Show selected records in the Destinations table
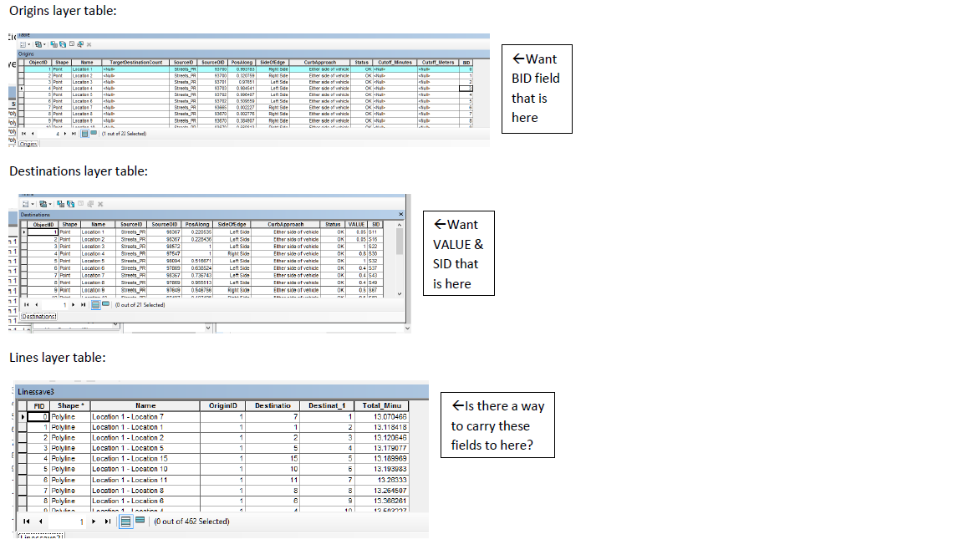 point(105,304)
